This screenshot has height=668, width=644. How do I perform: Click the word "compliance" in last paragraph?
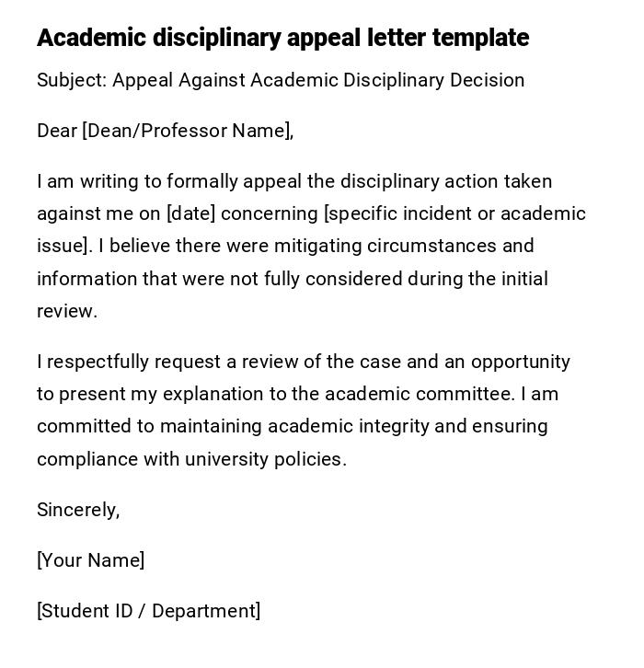pos(87,459)
